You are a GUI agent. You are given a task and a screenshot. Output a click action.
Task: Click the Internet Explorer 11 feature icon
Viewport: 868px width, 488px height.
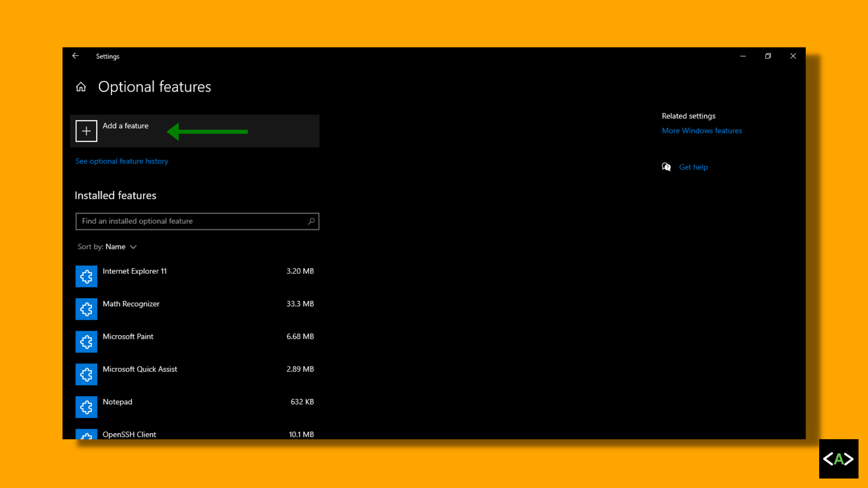click(x=86, y=276)
